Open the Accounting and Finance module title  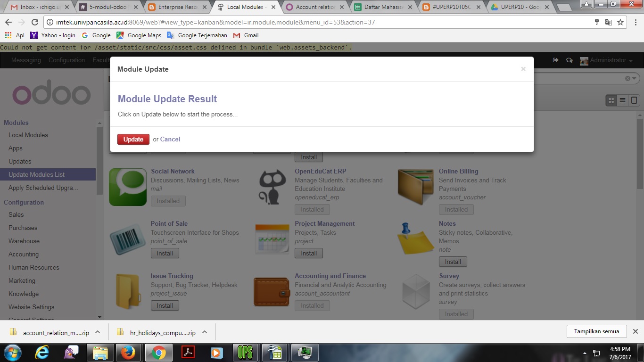(x=330, y=276)
